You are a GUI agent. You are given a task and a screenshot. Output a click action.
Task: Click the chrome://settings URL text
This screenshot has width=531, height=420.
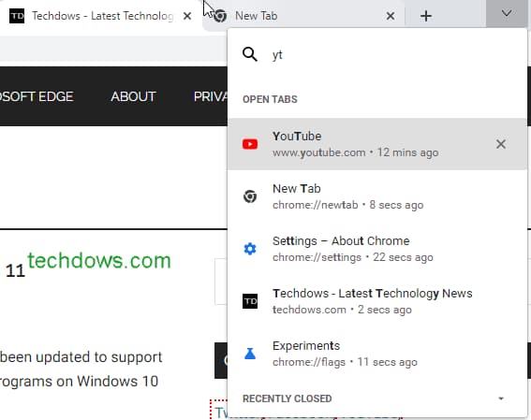pyautogui.click(x=317, y=257)
